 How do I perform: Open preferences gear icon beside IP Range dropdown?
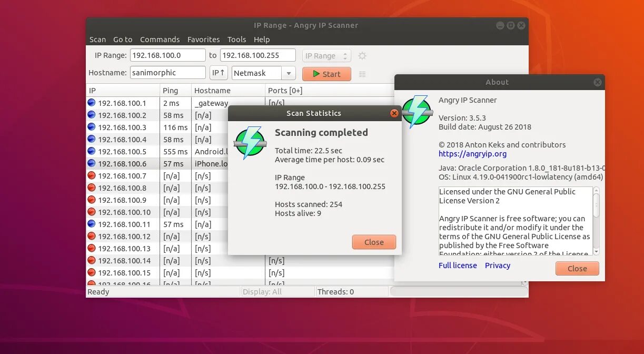tap(362, 56)
